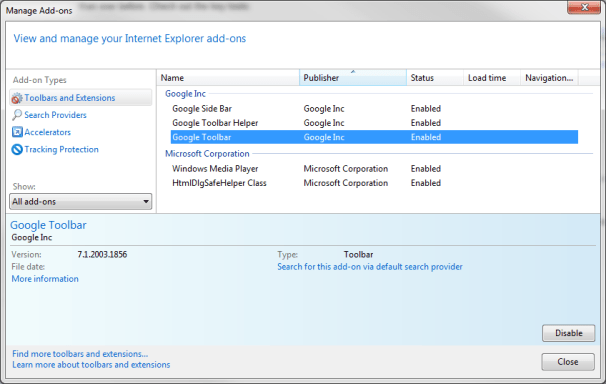Sort list by Publisher column header
Image resolution: width=606 pixels, height=384 pixels.
[352, 78]
